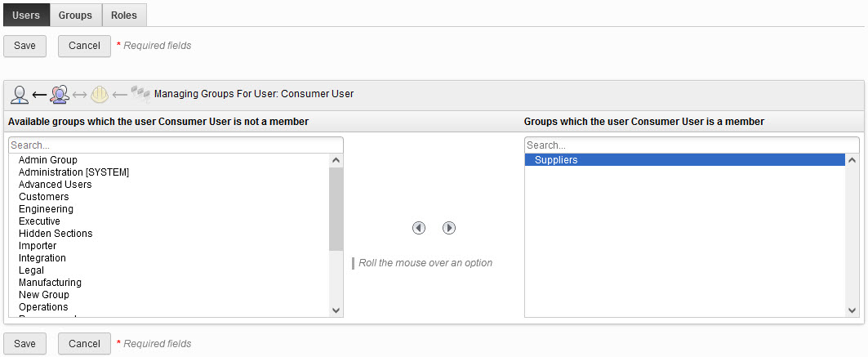Viewport: 868px width, 357px height.
Task: Click the top Cancel button
Action: tap(84, 46)
